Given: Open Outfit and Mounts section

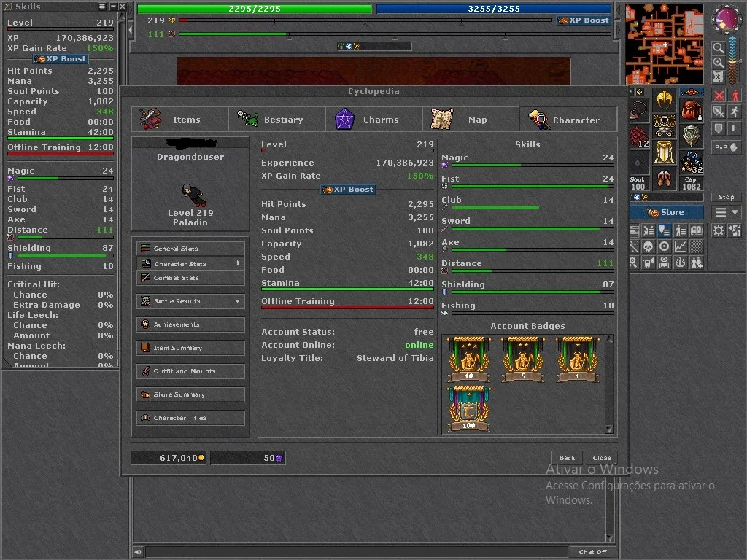Looking at the screenshot, I should [190, 371].
